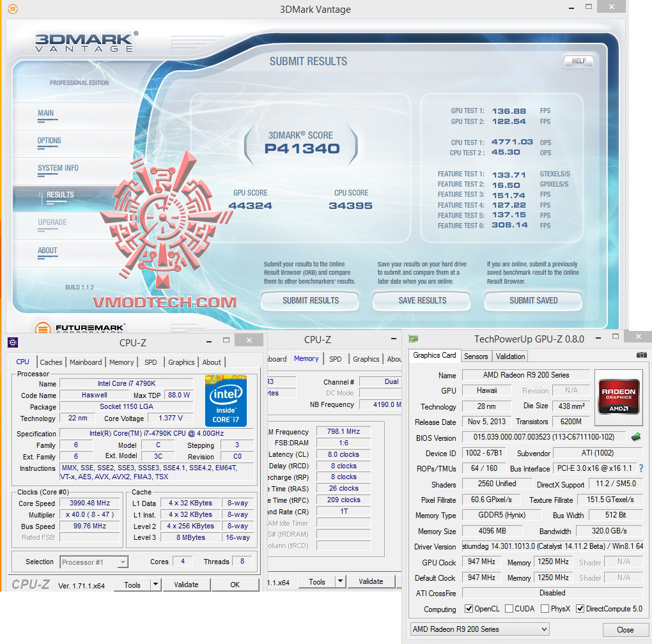Open UPGRADE in 3DMark sidebar
The image size is (652, 644).
(52, 222)
